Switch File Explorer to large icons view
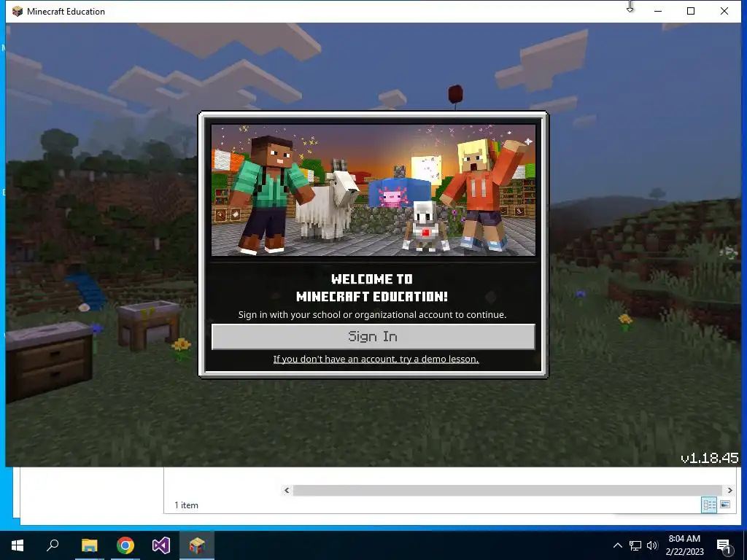 [x=725, y=505]
